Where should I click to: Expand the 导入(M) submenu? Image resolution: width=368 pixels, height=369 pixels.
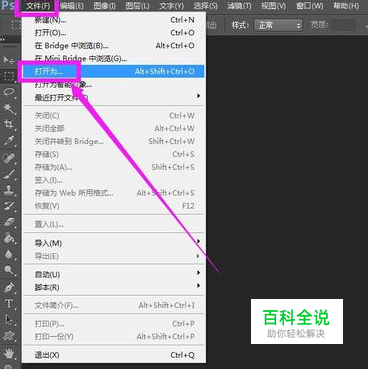click(113, 243)
